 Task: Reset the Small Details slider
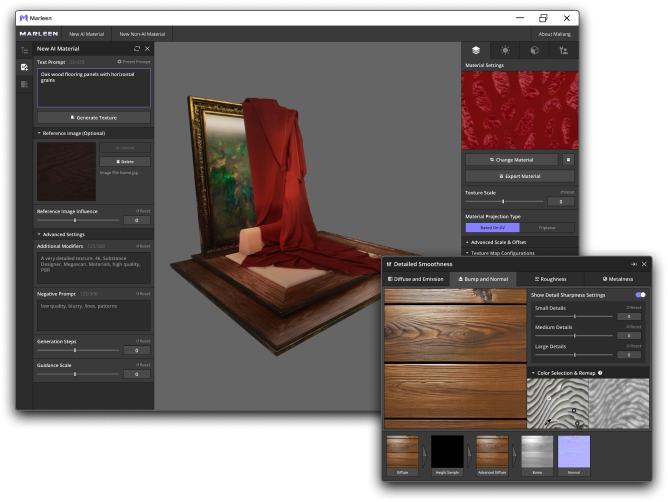point(634,308)
